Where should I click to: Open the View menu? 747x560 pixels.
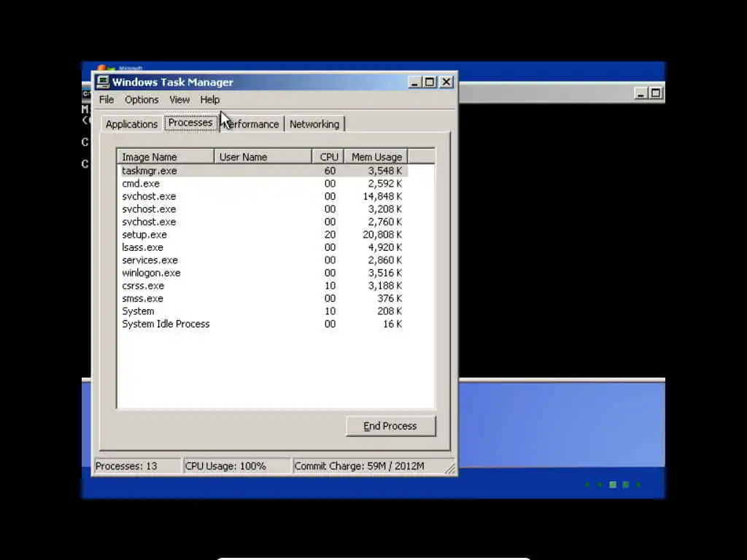pyautogui.click(x=179, y=99)
